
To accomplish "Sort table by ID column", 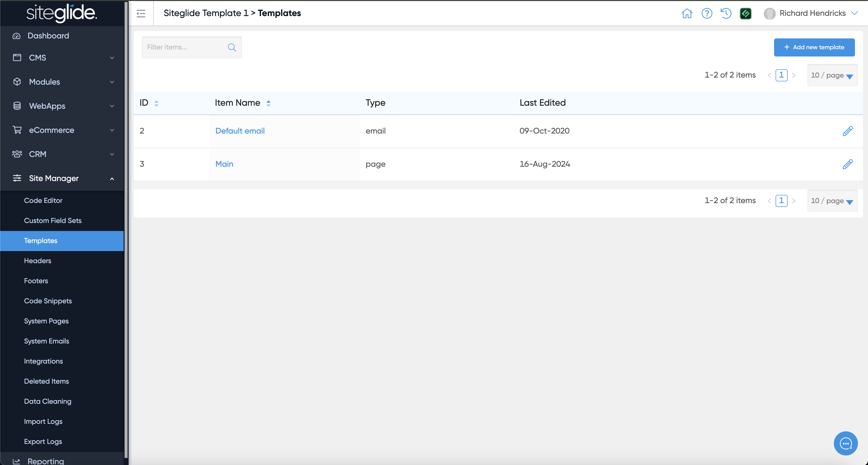I will 156,103.
